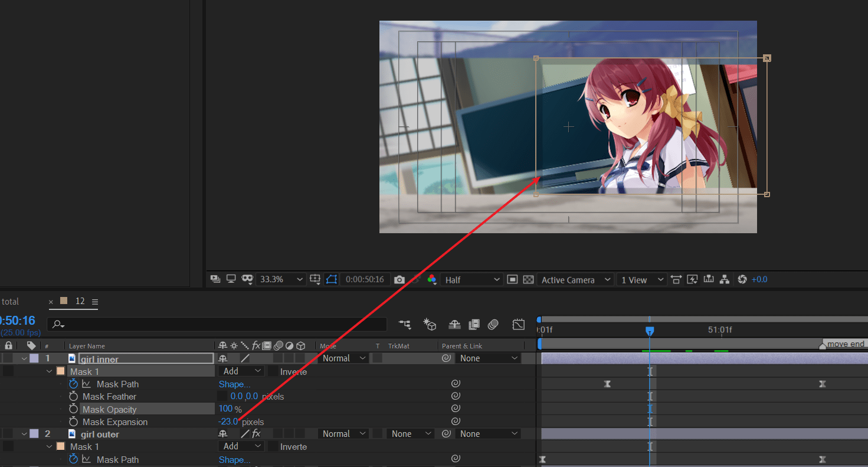Enable motion blur icon in timeline
This screenshot has height=467, width=868.
tap(493, 324)
